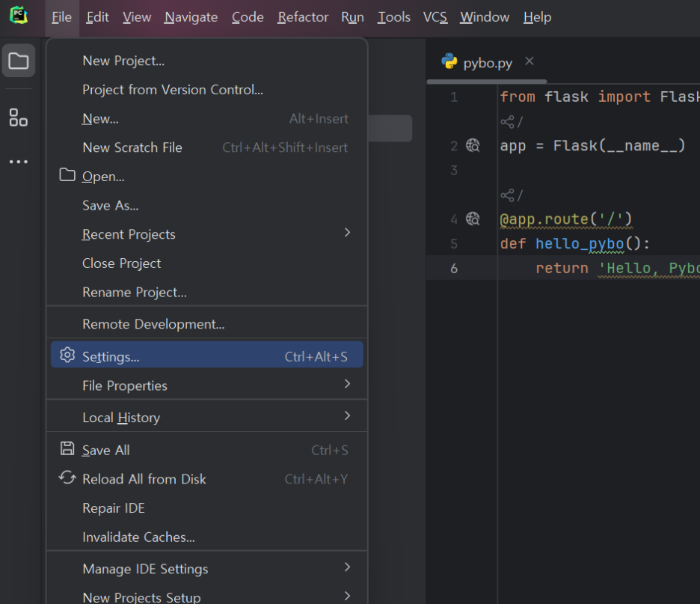Image resolution: width=700 pixels, height=604 pixels.
Task: Open the Project tool window folder icon
Action: click(18, 61)
